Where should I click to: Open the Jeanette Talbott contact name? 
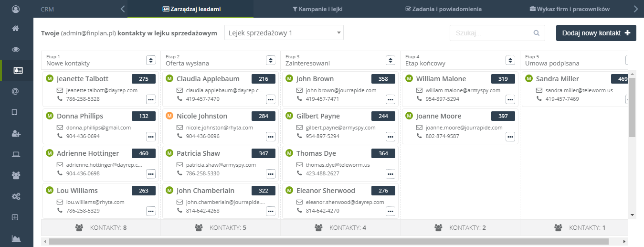(83, 79)
